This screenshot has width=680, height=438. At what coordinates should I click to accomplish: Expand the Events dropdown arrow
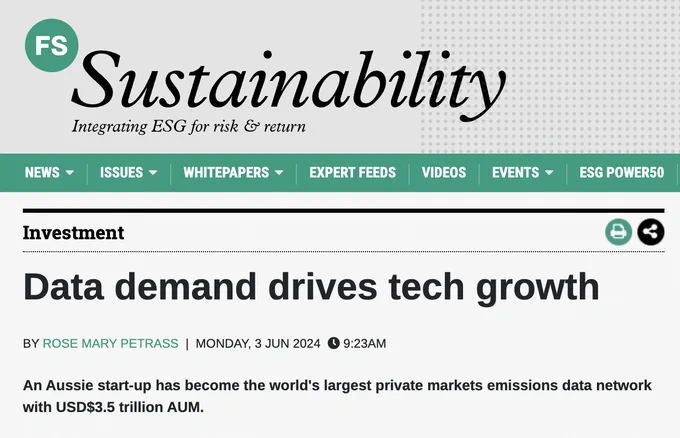[549, 173]
